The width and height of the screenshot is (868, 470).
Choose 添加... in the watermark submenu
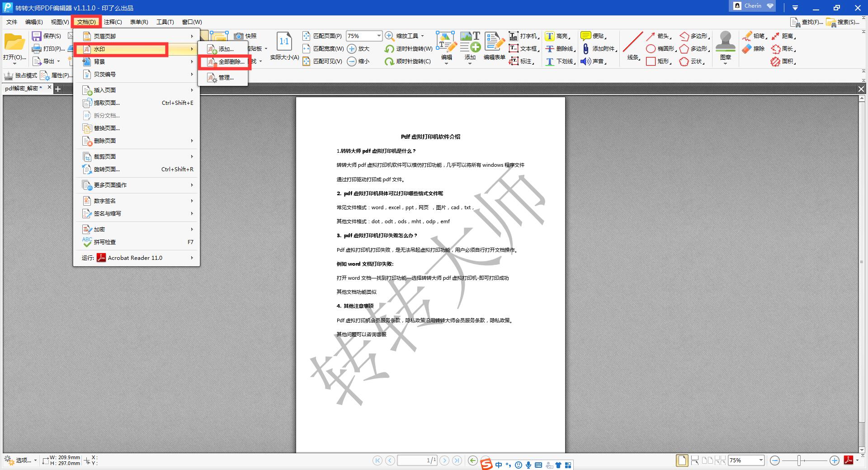[x=223, y=49]
